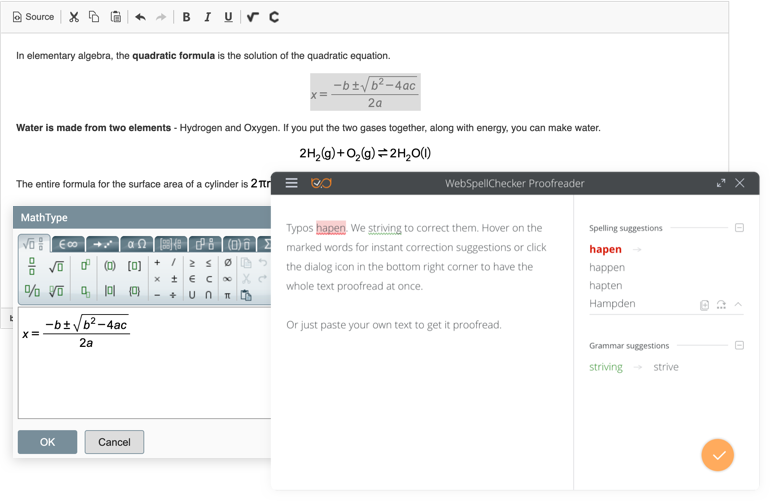Choose the spelling suggestion hapten
The height and width of the screenshot is (501, 770).
pyautogui.click(x=605, y=285)
